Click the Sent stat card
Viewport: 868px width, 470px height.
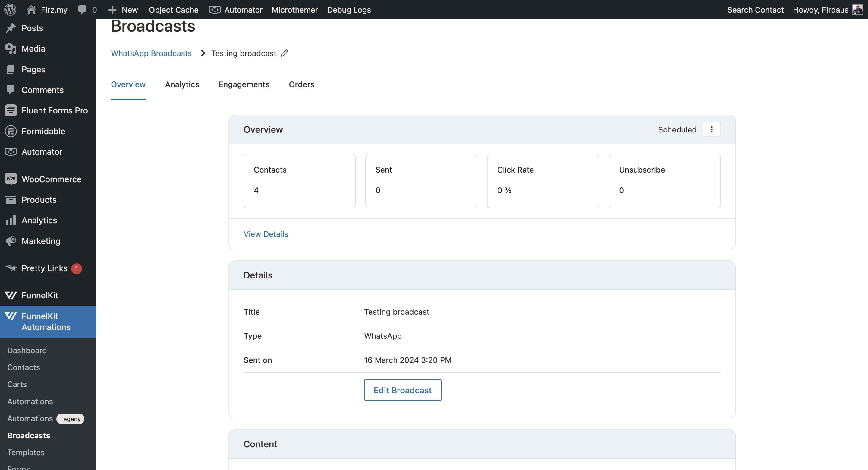(421, 181)
